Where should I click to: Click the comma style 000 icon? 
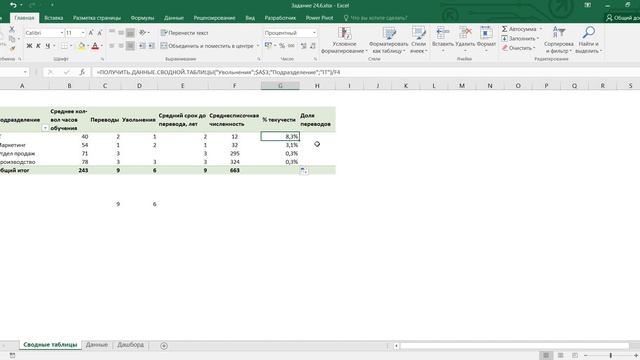click(291, 46)
